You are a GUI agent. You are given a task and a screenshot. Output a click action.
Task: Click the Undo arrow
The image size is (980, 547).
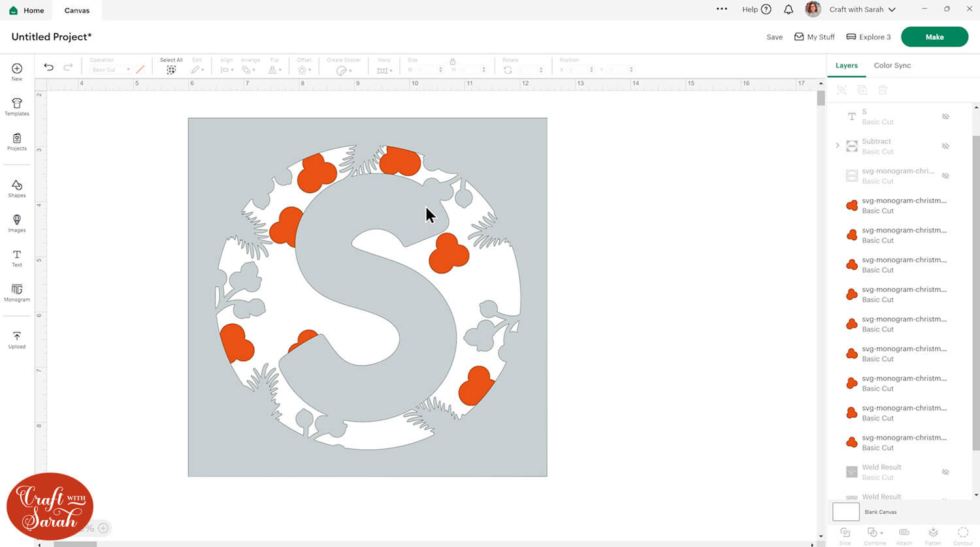tap(49, 67)
